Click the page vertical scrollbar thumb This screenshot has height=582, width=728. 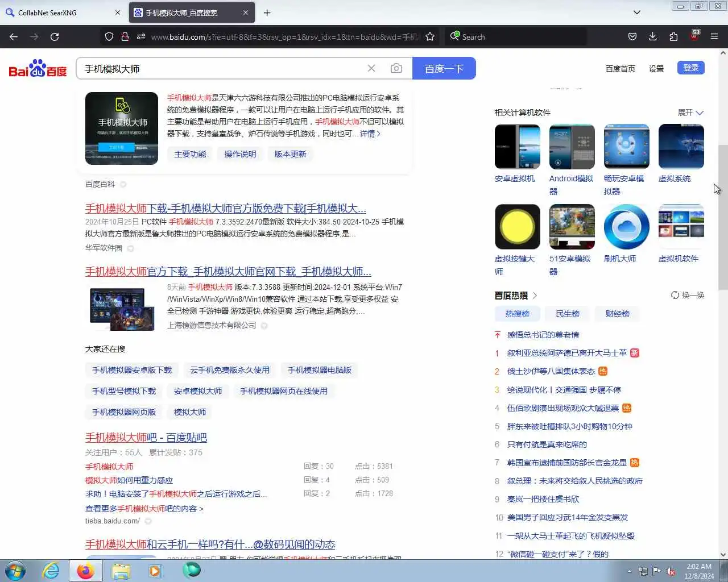723,216
